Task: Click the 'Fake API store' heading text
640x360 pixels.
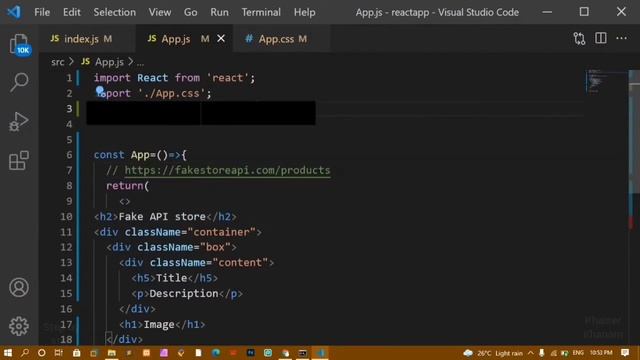Action: click(x=162, y=216)
